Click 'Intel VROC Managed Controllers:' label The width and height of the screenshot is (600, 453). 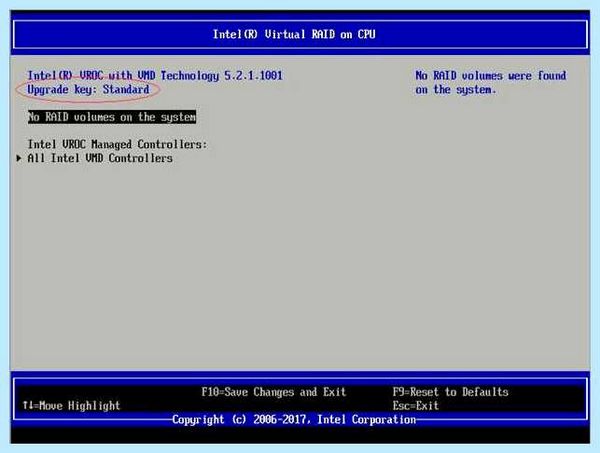[x=117, y=144]
